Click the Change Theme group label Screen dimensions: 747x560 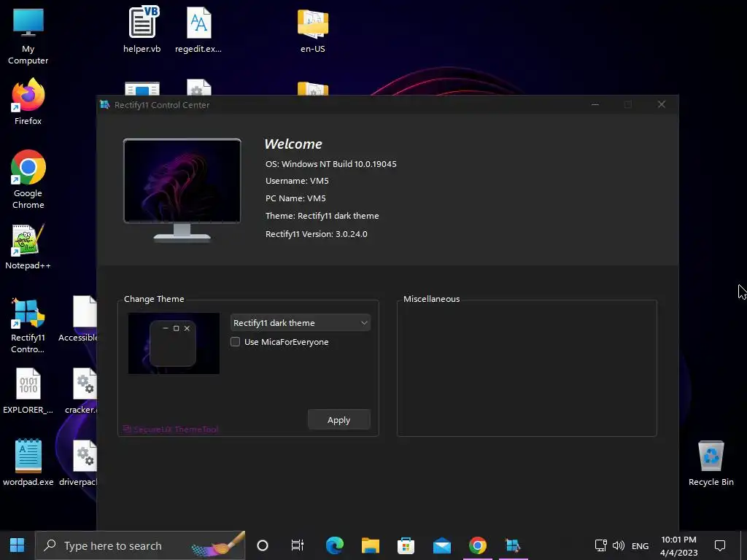[154, 299]
